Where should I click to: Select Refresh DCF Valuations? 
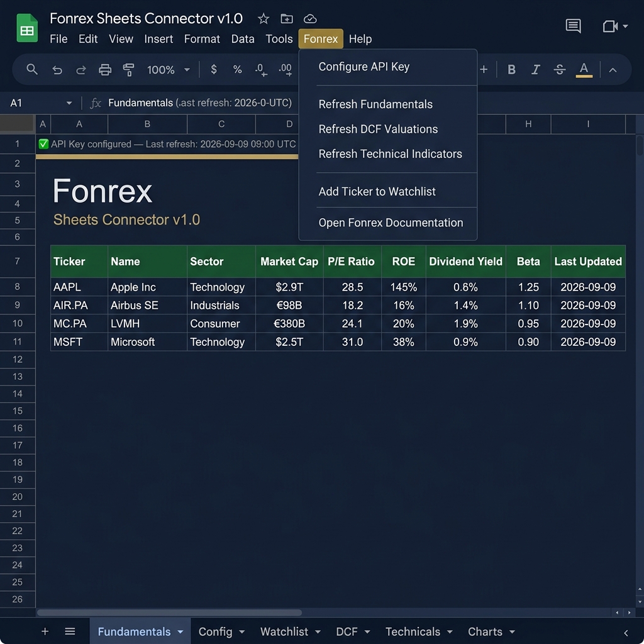click(x=388, y=129)
